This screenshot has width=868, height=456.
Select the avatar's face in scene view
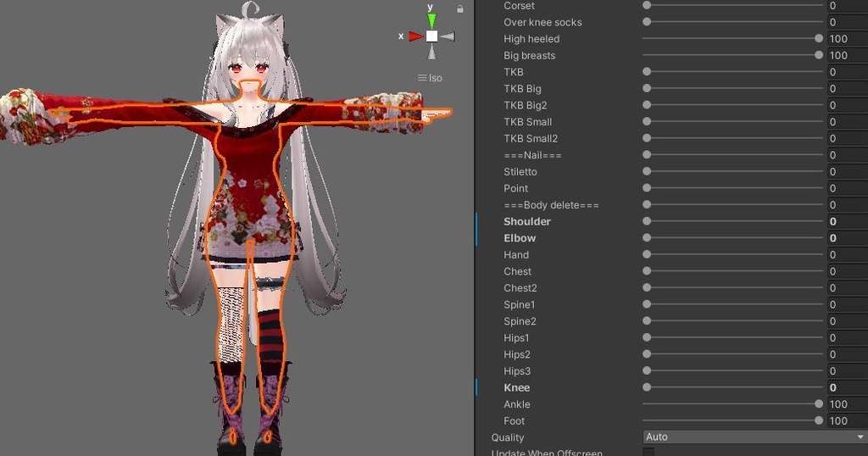[x=249, y=70]
